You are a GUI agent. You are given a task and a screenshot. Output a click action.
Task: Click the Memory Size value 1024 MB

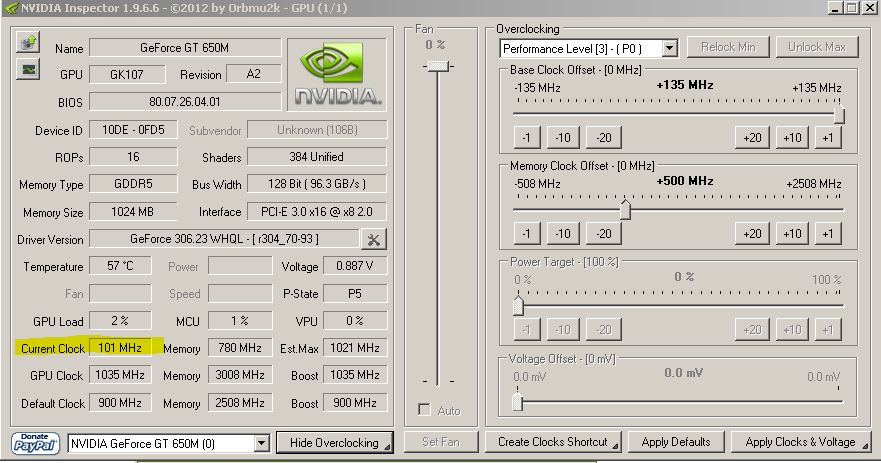(x=133, y=212)
